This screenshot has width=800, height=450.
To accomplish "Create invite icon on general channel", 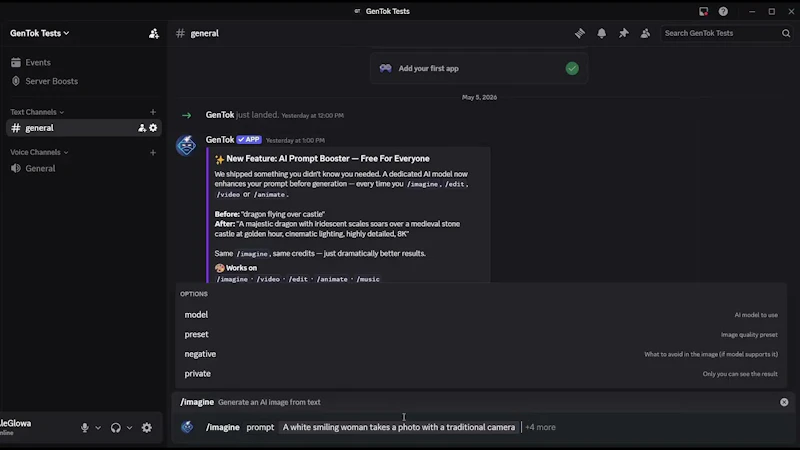I will 142,128.
